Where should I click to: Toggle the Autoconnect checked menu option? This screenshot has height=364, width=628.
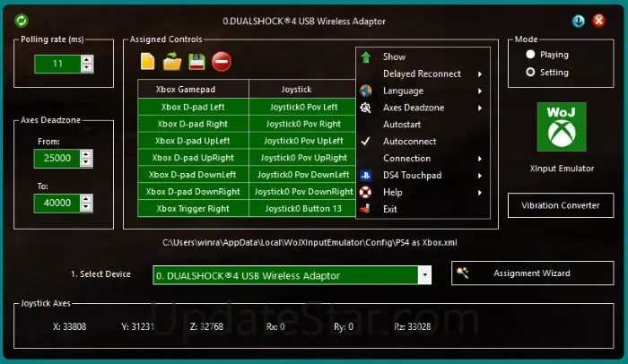(423, 142)
